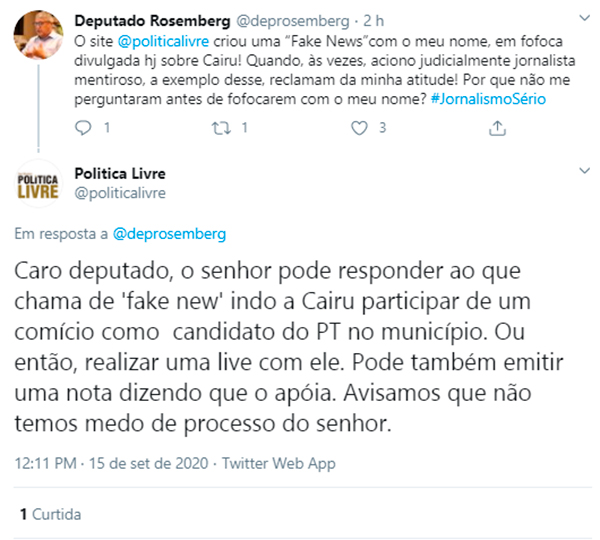Viewport: 600px width, 540px height.
Task: View the 1 Curtida likes list
Action: tap(50, 515)
